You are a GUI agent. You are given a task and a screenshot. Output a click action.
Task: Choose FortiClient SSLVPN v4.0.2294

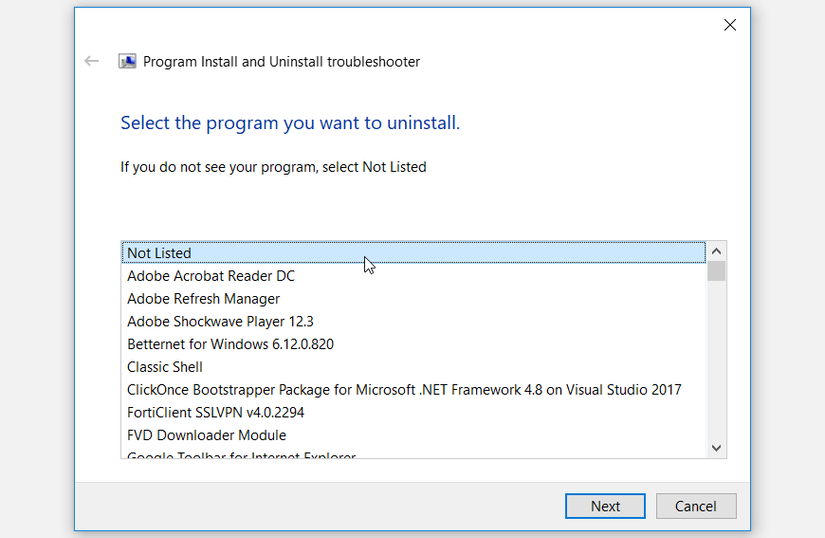click(x=414, y=412)
